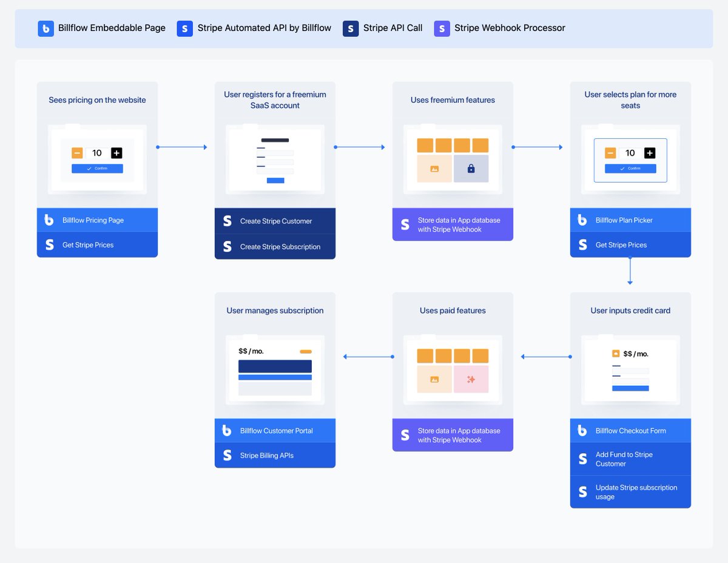Viewport: 728px width, 563px height.
Task: Click the Stripe Automated API by Billflow legend icon
Action: tap(185, 29)
